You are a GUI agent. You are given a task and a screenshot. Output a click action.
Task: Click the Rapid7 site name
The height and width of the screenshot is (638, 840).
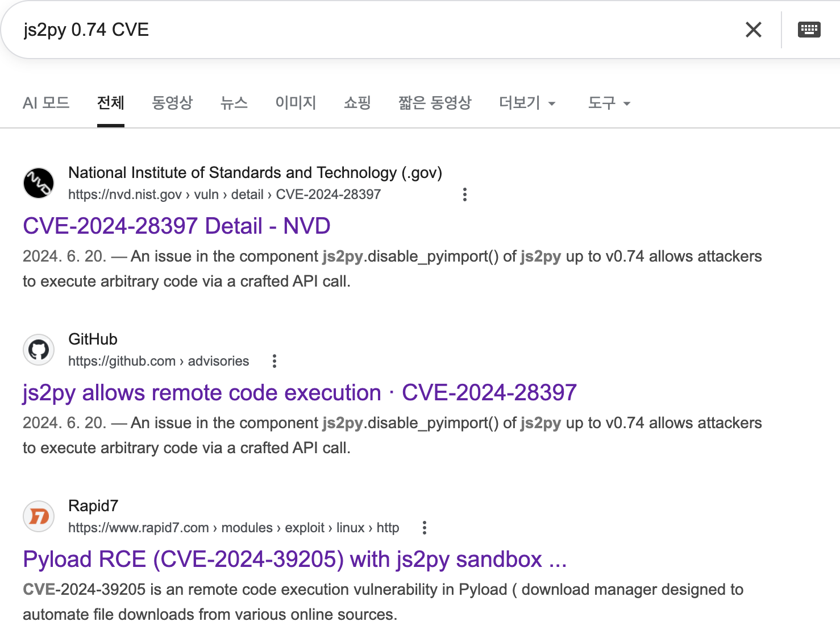click(93, 506)
